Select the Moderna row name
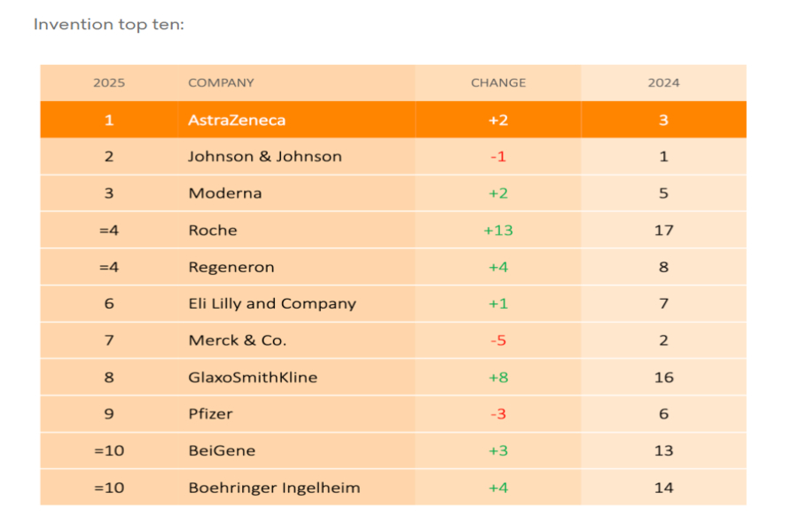The image size is (798, 532). [224, 193]
